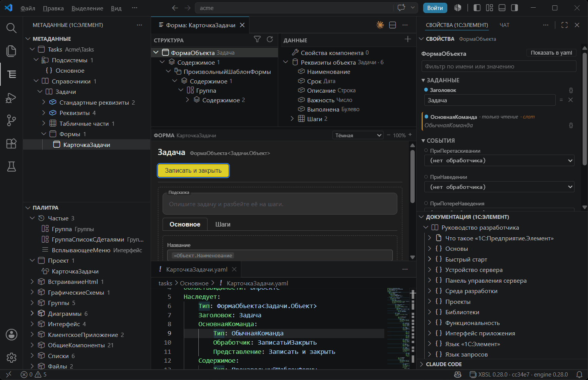
Task: Select the КарточкаЗадачи form in metadata tree
Action: tap(86, 145)
